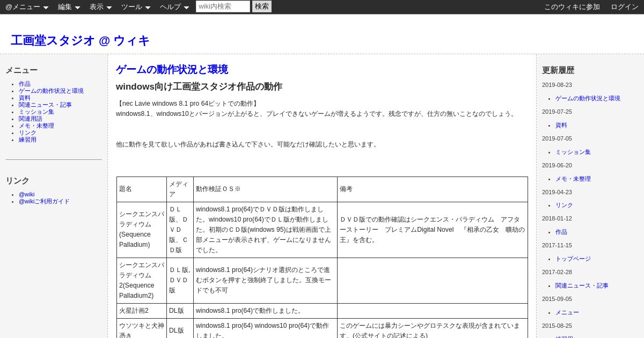The image size is (644, 338).
Task: Click the 検索 search button
Action: point(262,6)
